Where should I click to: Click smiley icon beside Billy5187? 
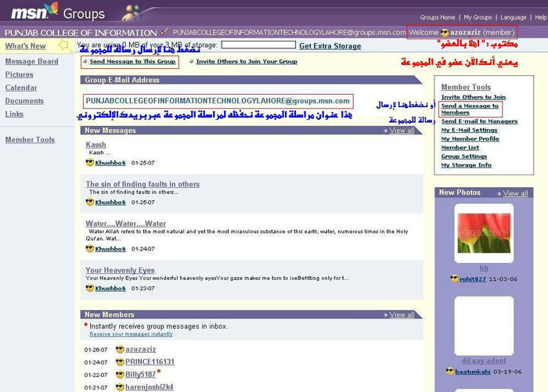click(120, 375)
